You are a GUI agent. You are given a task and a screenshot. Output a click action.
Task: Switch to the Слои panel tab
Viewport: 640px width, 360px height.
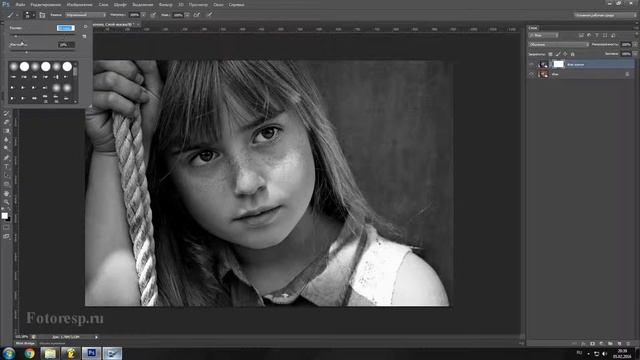533,28
